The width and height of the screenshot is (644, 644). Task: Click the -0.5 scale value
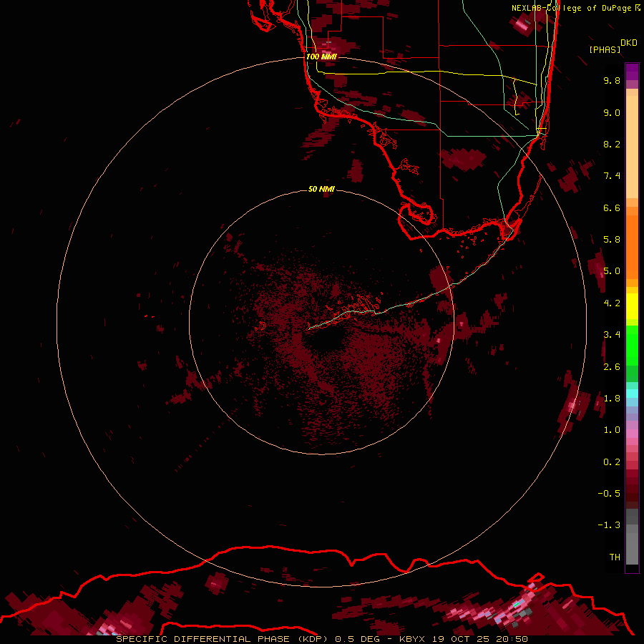(x=609, y=494)
